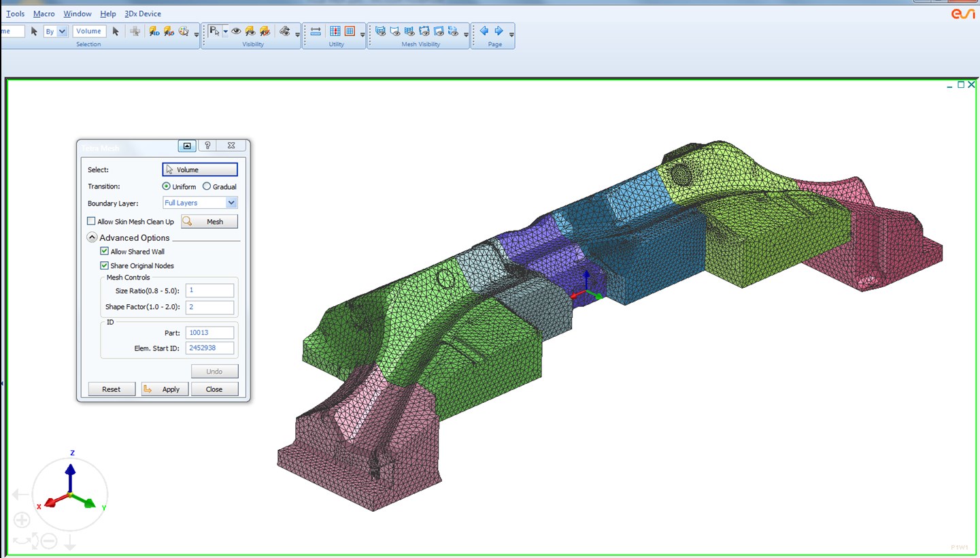Click the eye icon in Visibility group
This screenshot has height=558, width=980.
(x=236, y=31)
